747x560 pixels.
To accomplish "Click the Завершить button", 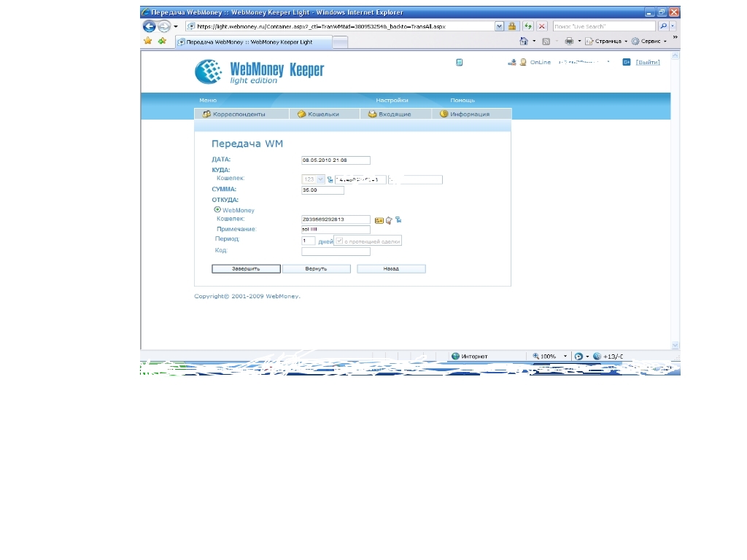I will point(246,268).
